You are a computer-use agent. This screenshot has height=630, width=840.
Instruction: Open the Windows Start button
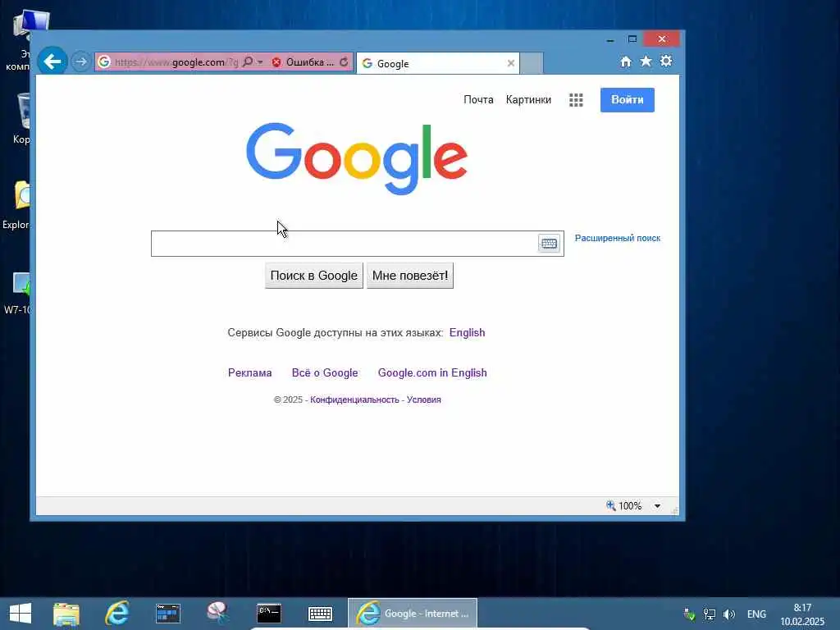pos(21,614)
